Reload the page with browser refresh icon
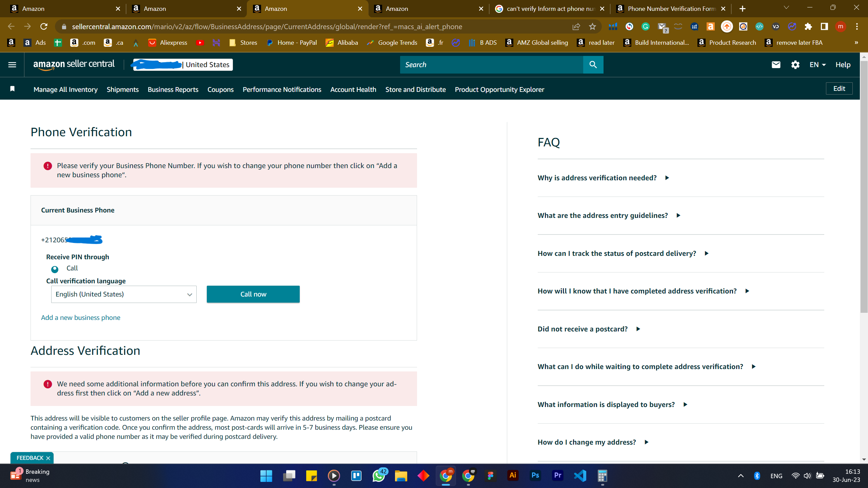Viewport: 868px width, 488px height. coord(44,26)
